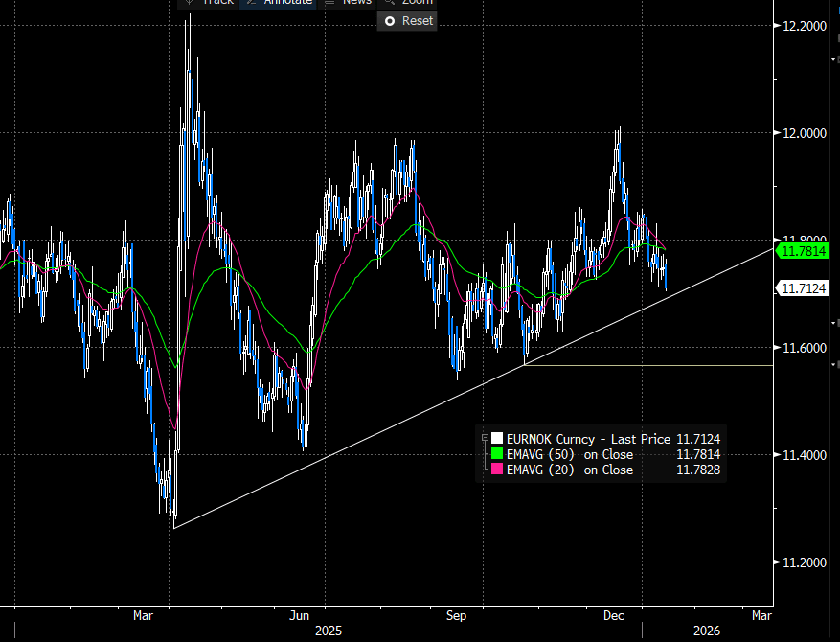This screenshot has height=642, width=840.
Task: Click the green EMAVG (50) legend swatch
Action: click(x=495, y=454)
